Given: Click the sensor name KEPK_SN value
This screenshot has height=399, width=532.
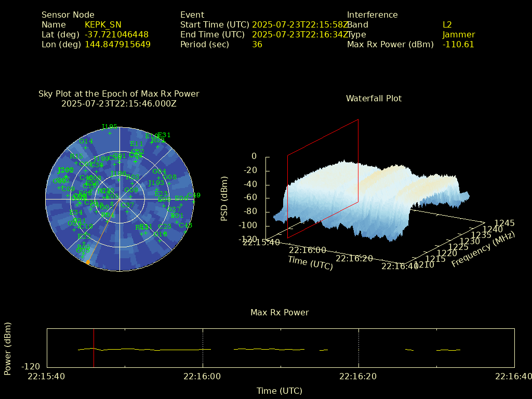Looking at the screenshot, I should tap(103, 24).
